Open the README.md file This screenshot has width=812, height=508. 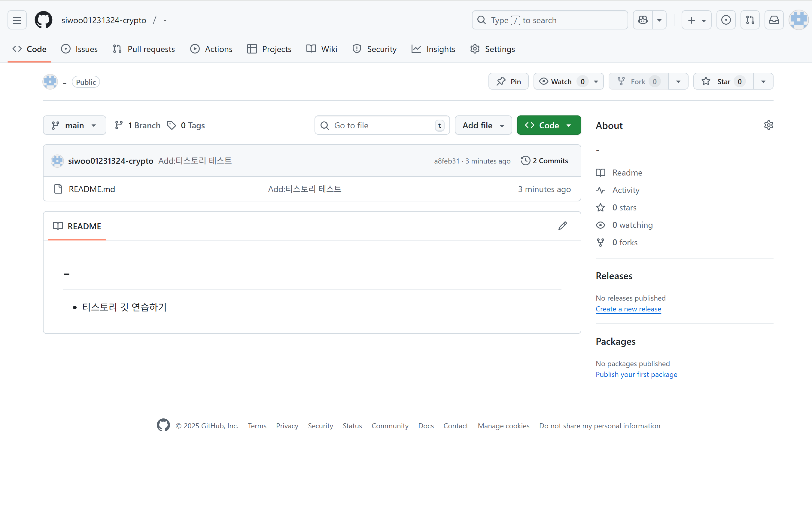point(92,189)
